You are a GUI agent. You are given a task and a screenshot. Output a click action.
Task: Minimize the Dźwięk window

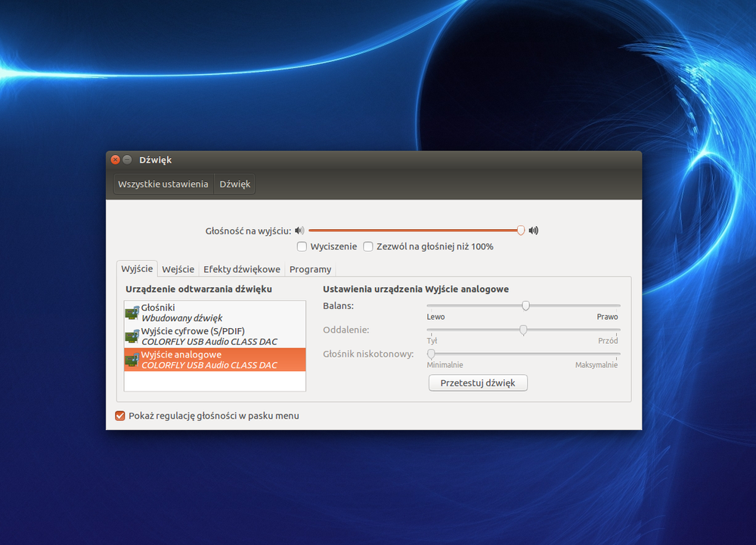coord(128,160)
